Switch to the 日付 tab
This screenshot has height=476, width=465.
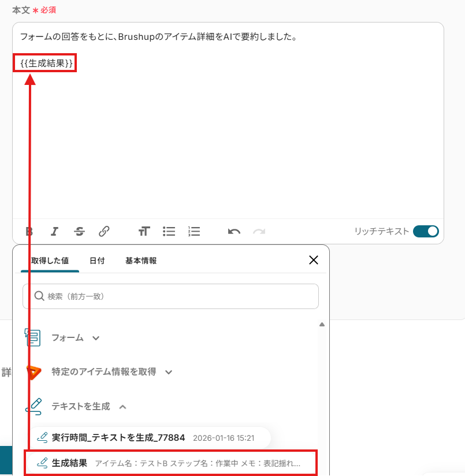pos(97,261)
